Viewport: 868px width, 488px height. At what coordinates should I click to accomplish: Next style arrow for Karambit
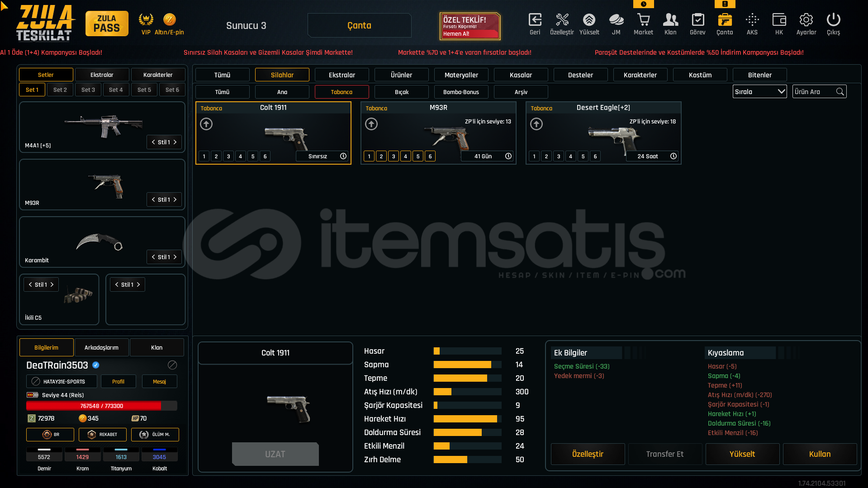tap(175, 257)
